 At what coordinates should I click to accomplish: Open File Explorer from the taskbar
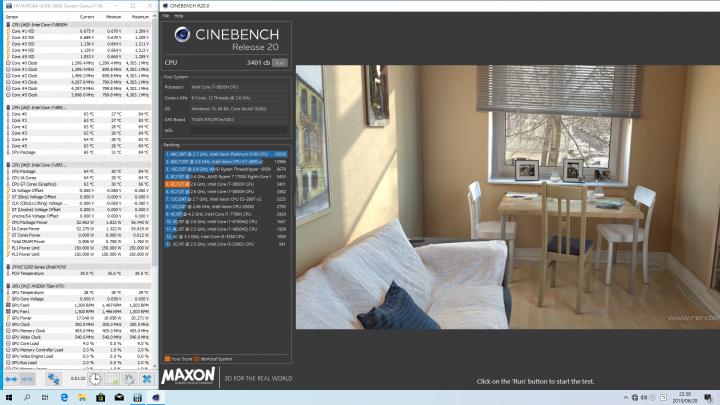point(82,398)
